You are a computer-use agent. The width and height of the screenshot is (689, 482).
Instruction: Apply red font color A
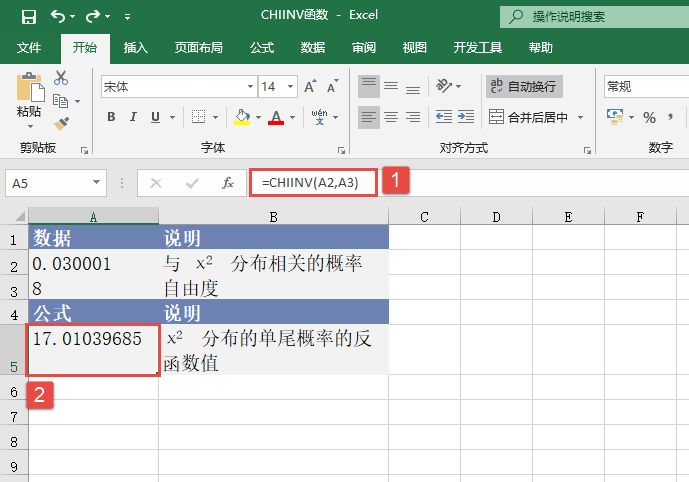276,117
